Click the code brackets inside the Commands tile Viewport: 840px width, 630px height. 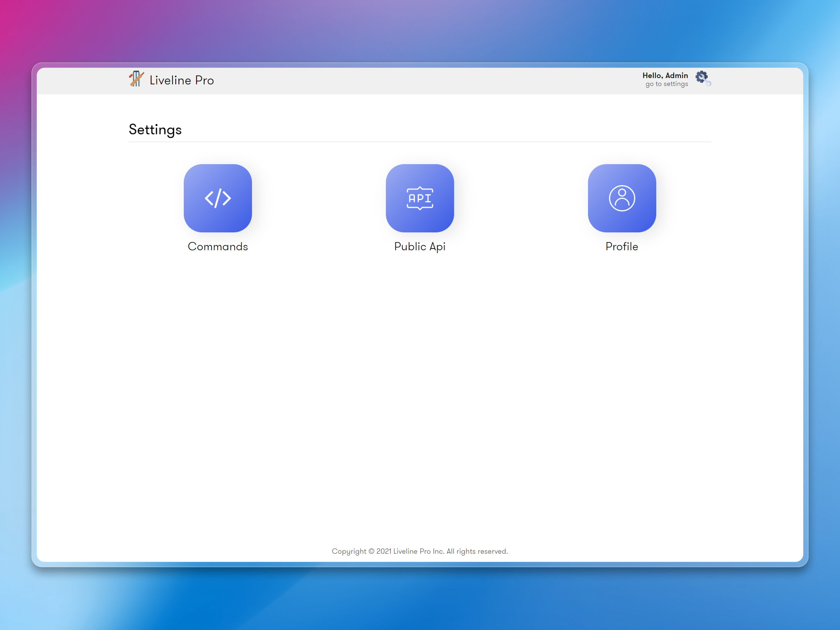pyautogui.click(x=218, y=198)
